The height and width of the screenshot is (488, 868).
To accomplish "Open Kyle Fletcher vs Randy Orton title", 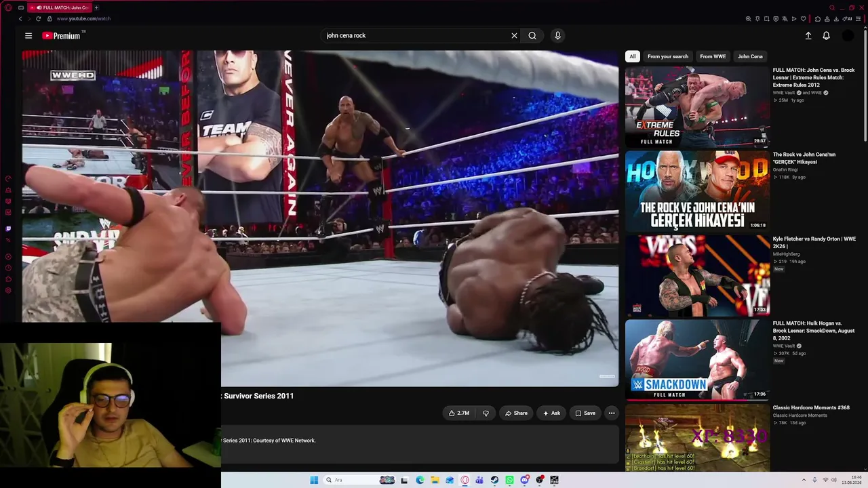I will [814, 243].
